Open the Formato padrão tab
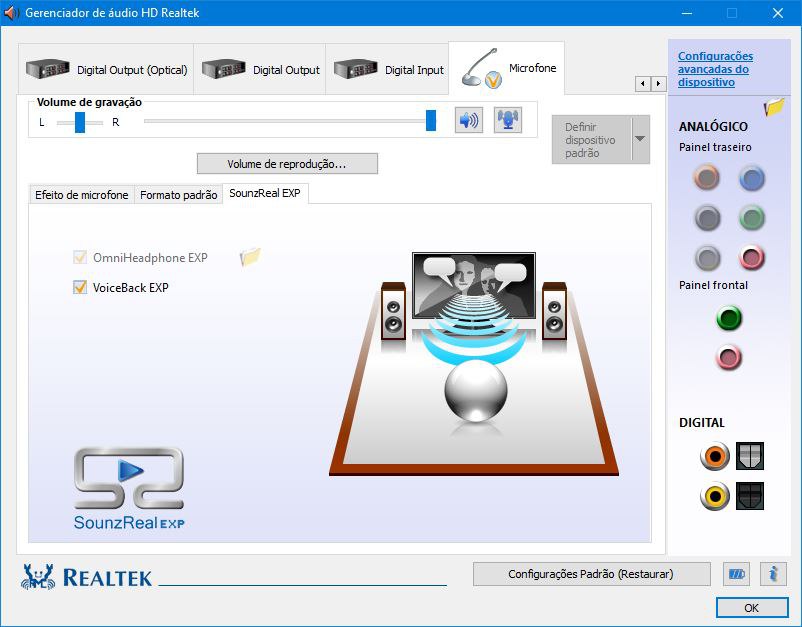Viewport: 802px width, 627px height. coord(179,195)
